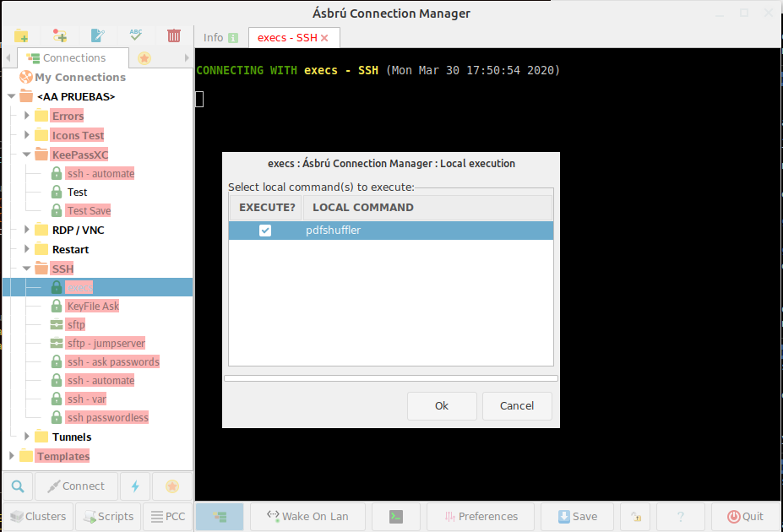The image size is (783, 532).
Task: Click the rename ABC checkmark icon
Action: (x=135, y=35)
